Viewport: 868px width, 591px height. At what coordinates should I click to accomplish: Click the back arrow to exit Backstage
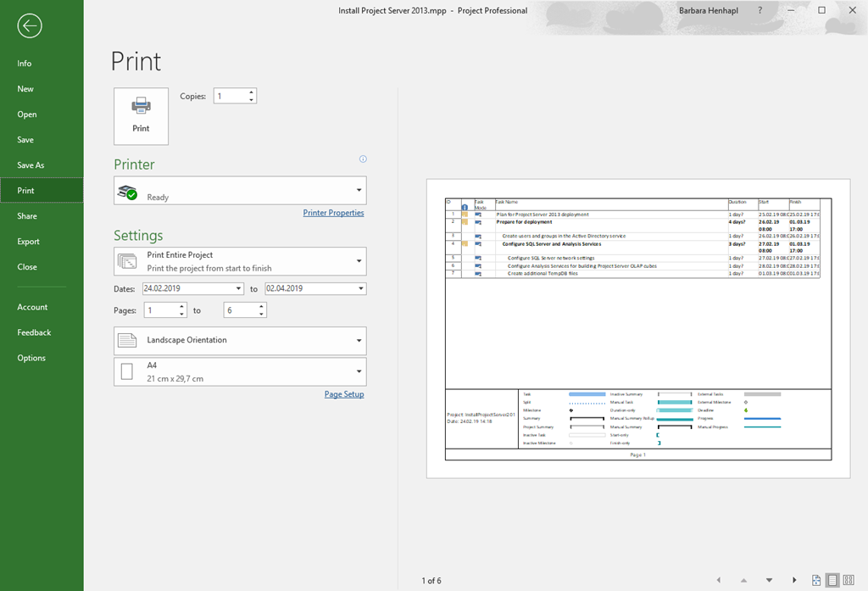29,26
